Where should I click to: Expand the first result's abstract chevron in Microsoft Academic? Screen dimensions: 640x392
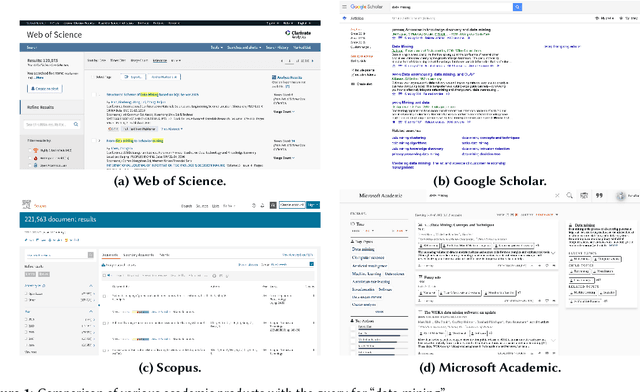[553, 253]
